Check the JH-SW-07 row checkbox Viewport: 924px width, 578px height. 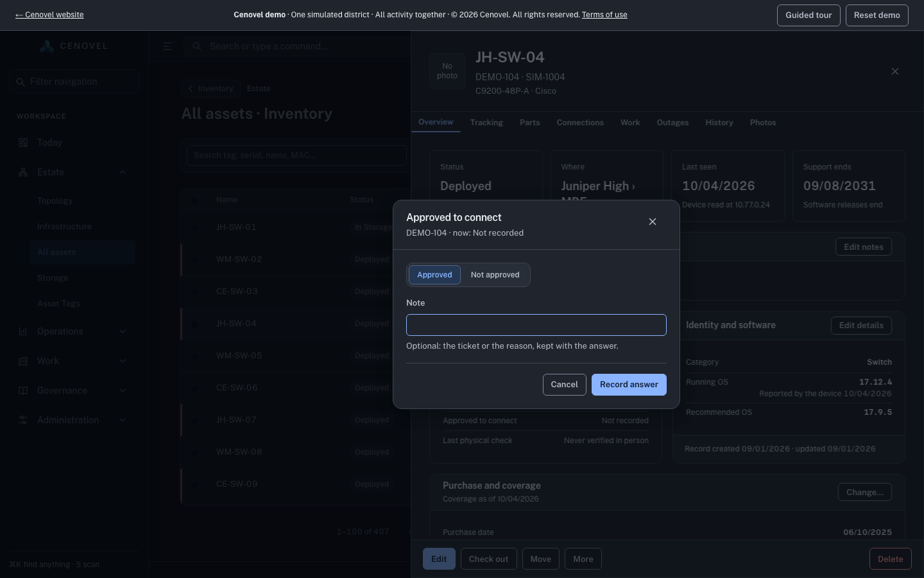(194, 420)
